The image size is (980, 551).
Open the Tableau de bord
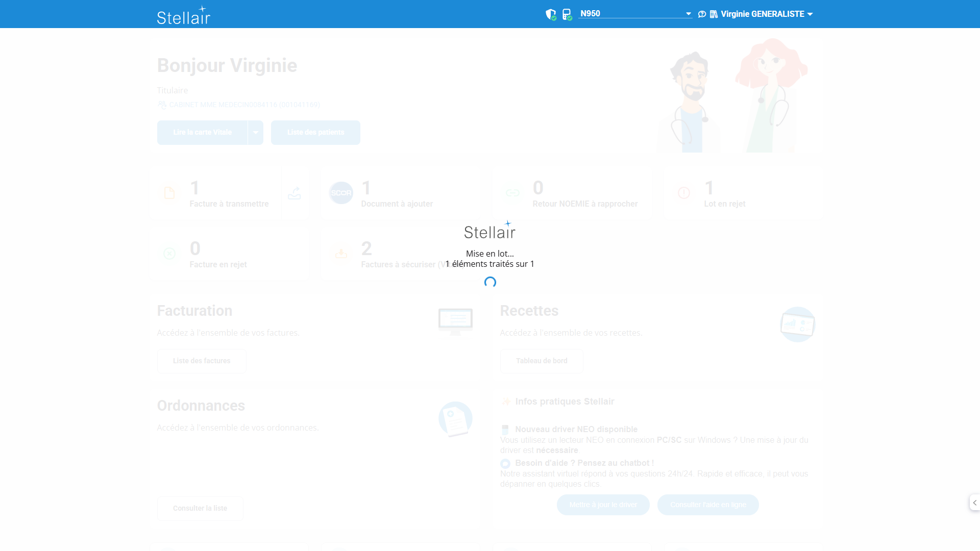[x=542, y=361]
